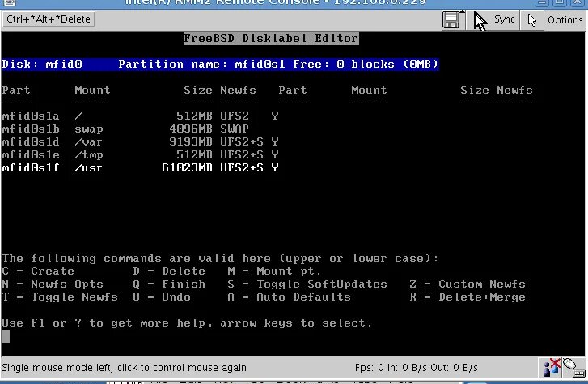Click the 9193MB size value
This screenshot has width=588, height=384.
[x=191, y=141]
